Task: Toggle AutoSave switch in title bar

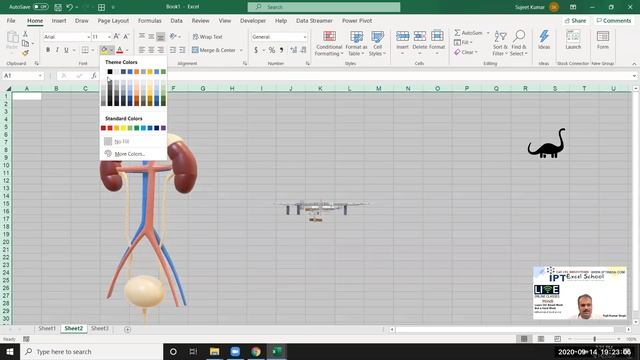Action: 40,7
